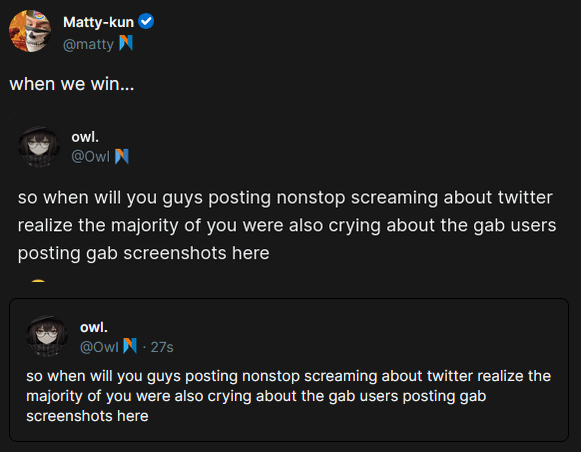Click the @Owl handle beside 27s
This screenshot has width=581, height=452.
click(99, 347)
